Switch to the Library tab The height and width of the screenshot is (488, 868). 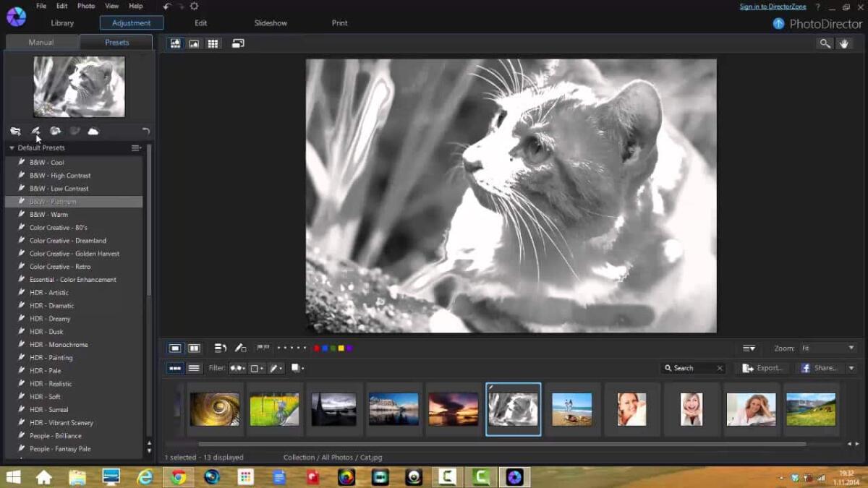pos(61,22)
